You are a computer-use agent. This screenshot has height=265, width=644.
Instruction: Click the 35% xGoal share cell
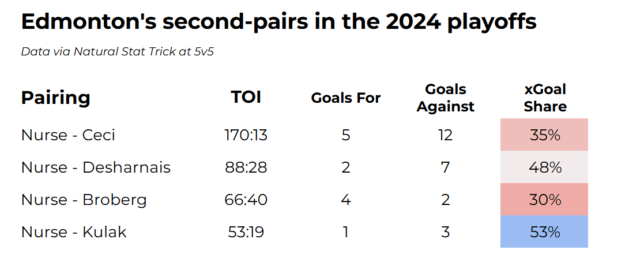point(544,135)
